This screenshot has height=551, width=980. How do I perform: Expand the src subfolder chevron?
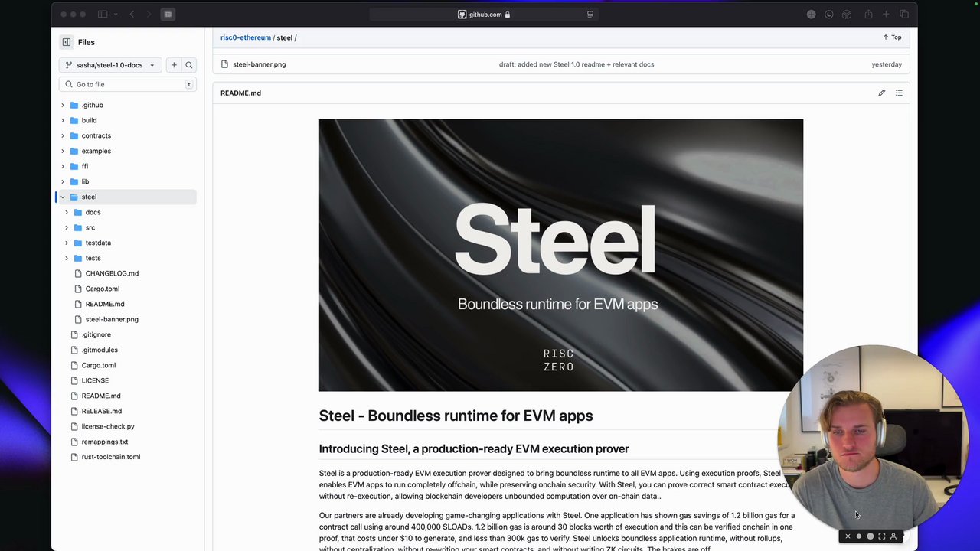coord(67,227)
